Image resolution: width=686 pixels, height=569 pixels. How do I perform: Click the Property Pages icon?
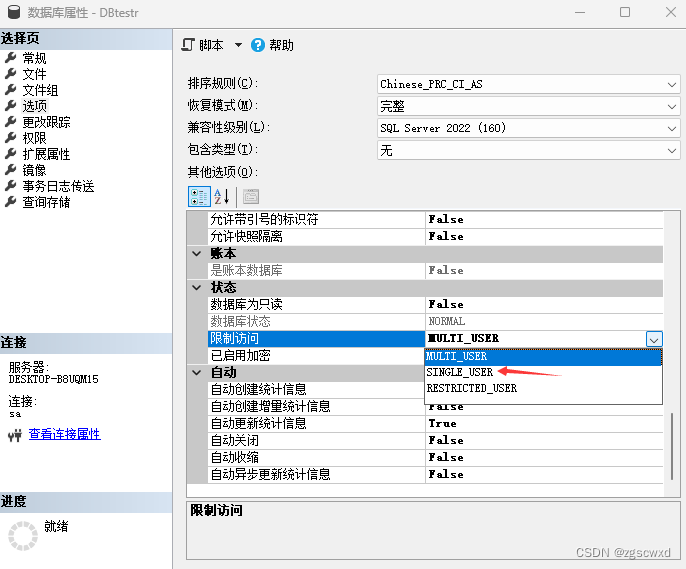click(x=250, y=196)
